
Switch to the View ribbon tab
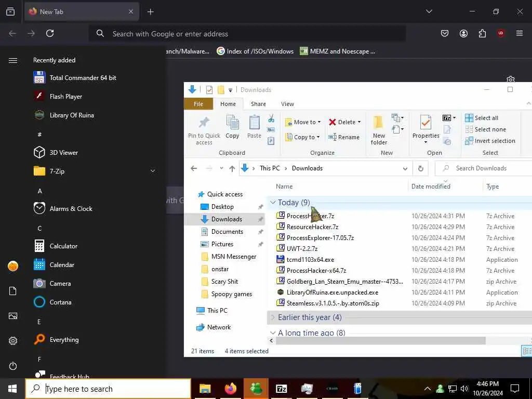click(x=287, y=104)
